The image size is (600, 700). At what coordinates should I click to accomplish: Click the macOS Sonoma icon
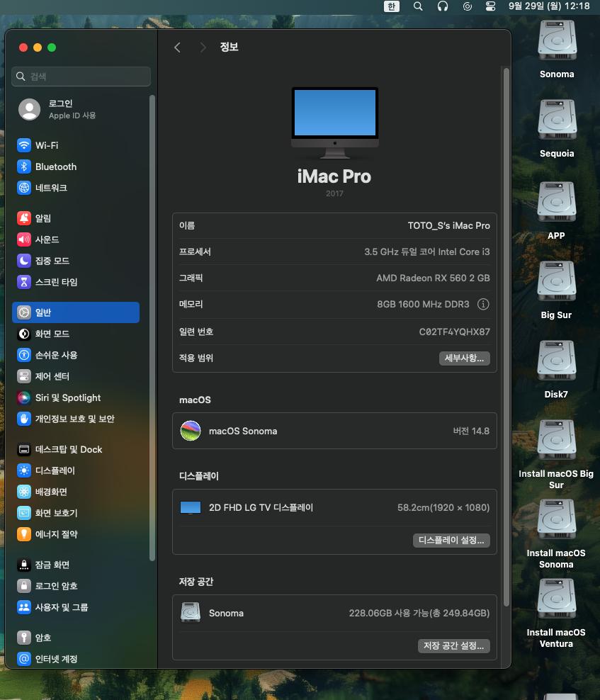[x=191, y=431]
